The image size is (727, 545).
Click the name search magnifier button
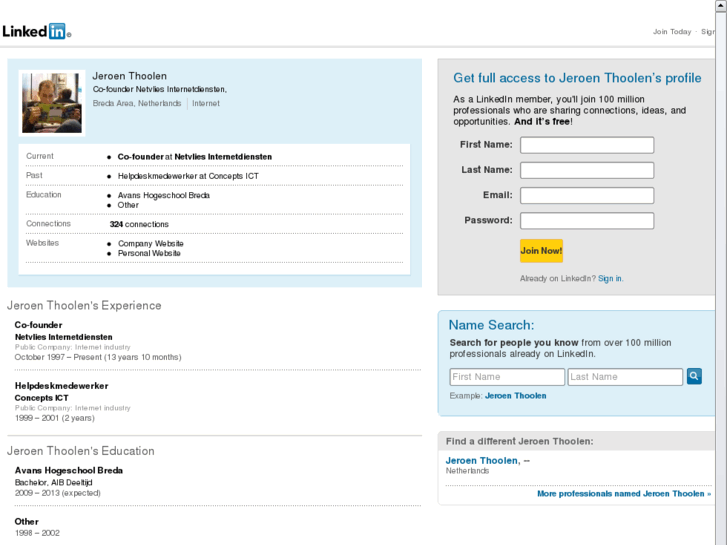694,376
